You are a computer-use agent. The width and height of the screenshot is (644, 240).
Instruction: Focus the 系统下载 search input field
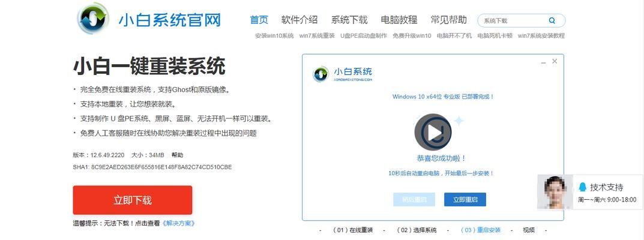pyautogui.click(x=521, y=20)
